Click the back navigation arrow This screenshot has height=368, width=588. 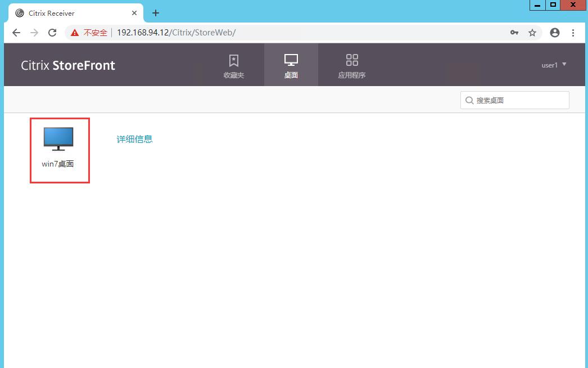16,33
